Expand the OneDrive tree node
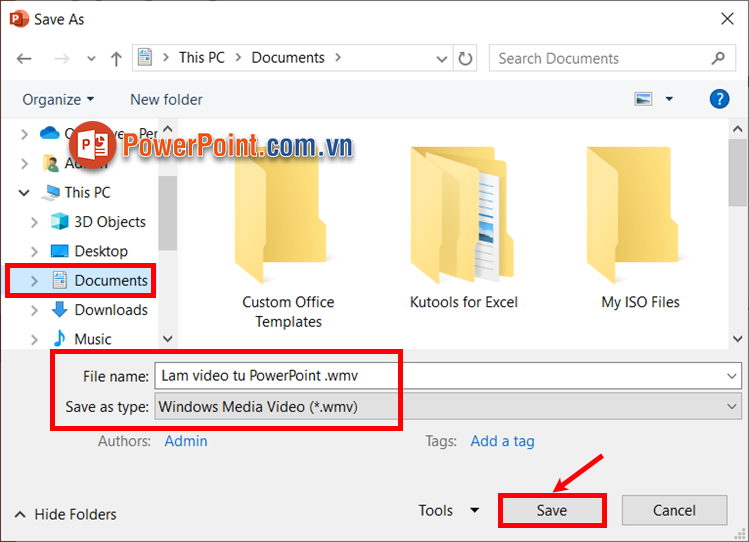Image resolution: width=749 pixels, height=542 pixels. click(x=24, y=134)
